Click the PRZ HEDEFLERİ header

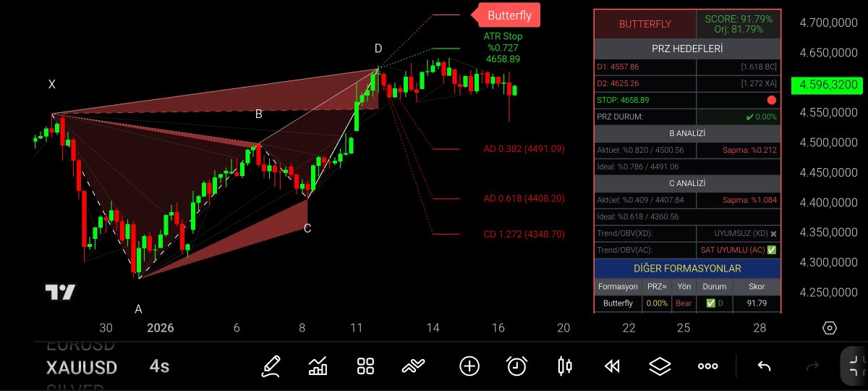pyautogui.click(x=687, y=49)
